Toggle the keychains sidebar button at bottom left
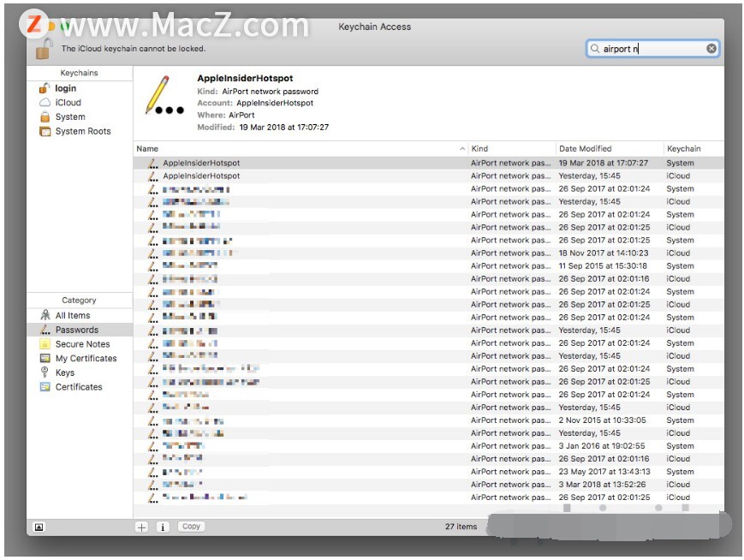 click(39, 527)
